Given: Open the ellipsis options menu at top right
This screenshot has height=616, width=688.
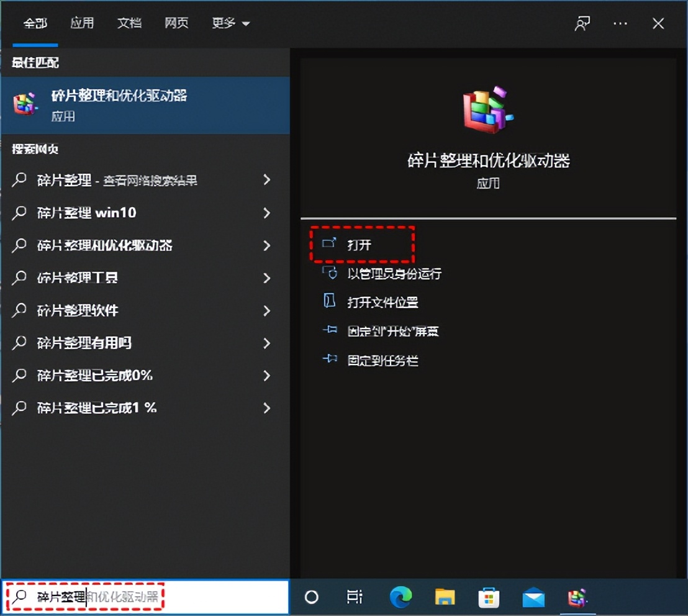Looking at the screenshot, I should pyautogui.click(x=620, y=22).
